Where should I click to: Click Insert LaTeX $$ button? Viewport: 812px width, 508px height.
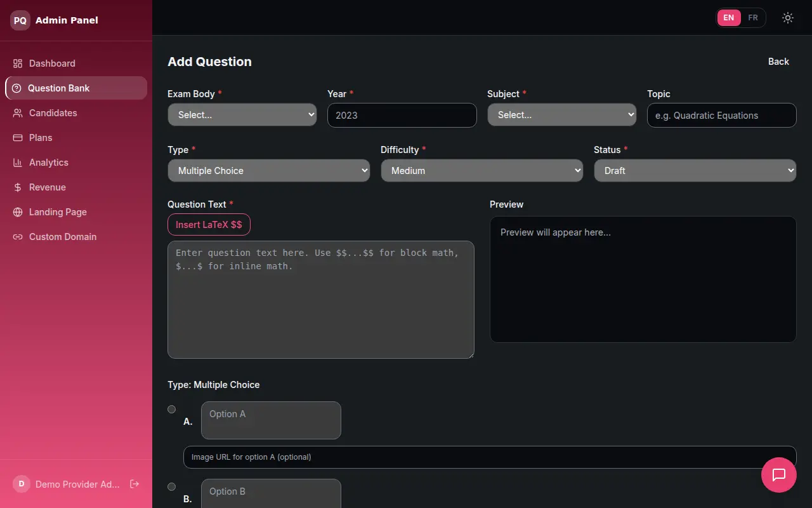(209, 225)
